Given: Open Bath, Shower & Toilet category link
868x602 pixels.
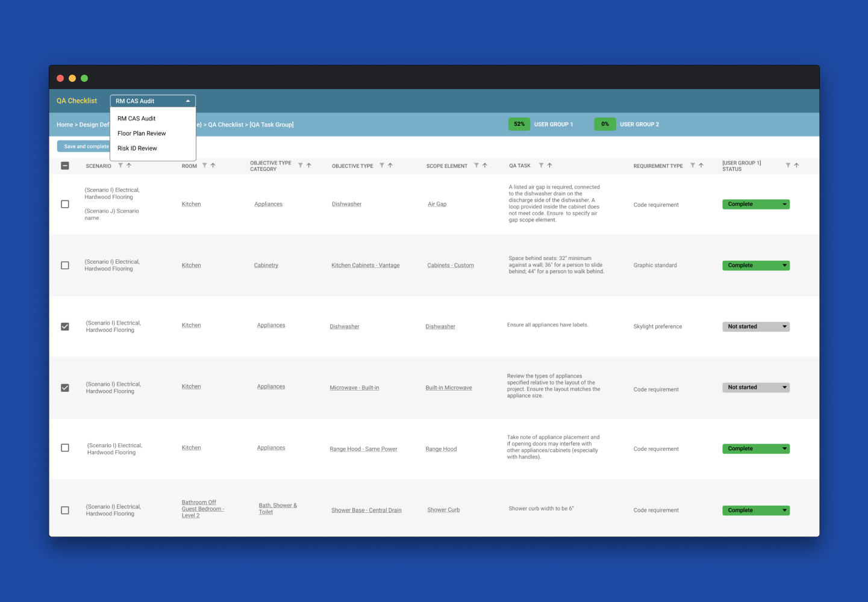Looking at the screenshot, I should tap(278, 509).
